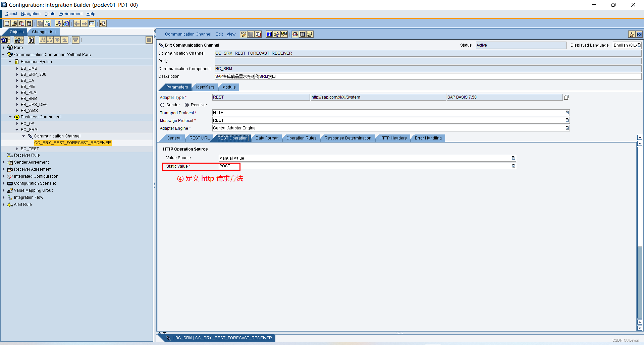
Task: Click the binoculars find icon
Action: coord(32,40)
